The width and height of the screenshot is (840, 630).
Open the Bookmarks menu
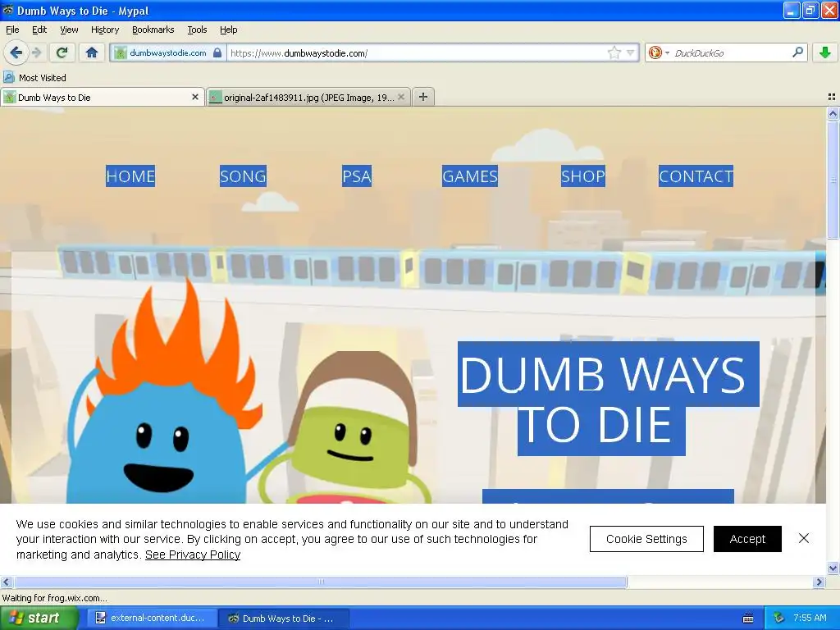153,30
